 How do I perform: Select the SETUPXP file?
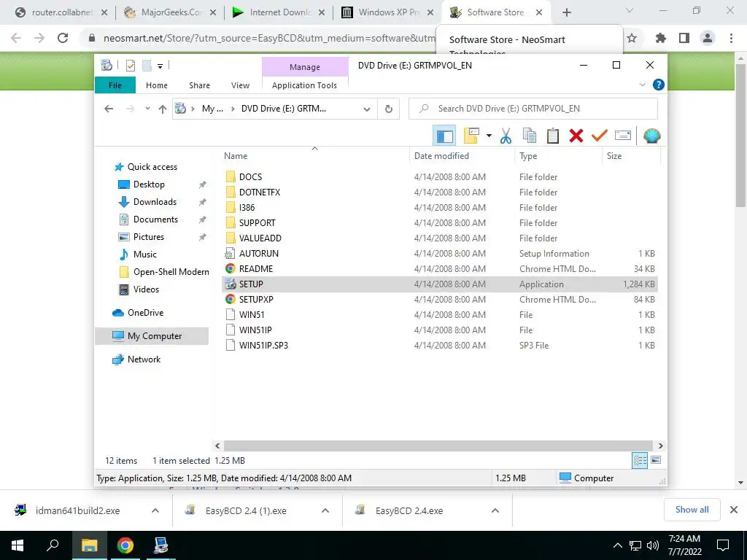256,299
